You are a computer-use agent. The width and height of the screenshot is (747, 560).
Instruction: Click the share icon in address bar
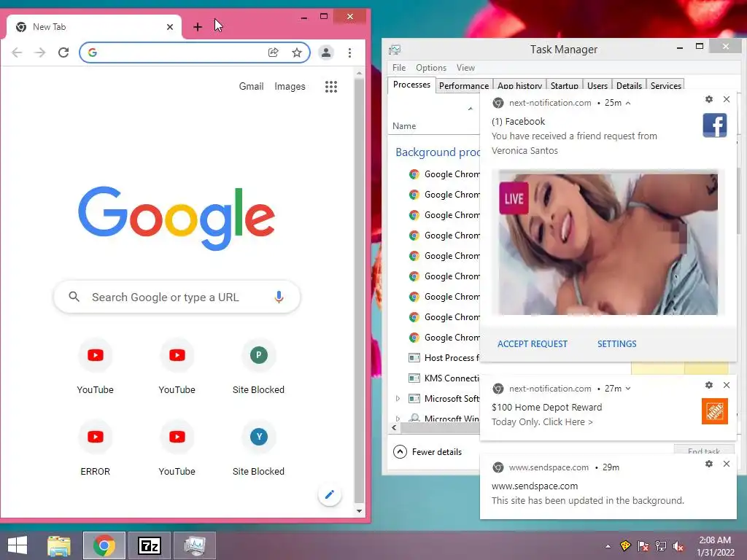pos(273,52)
